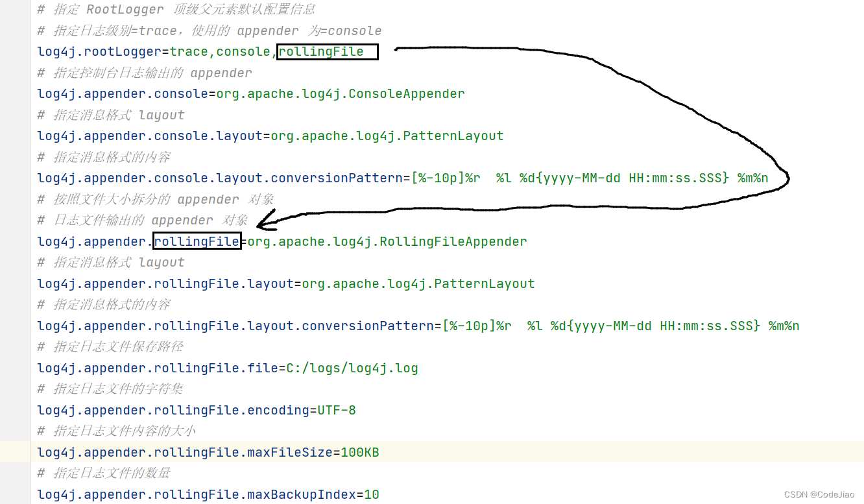Click the 'UTF-8' encoding value
864x504 pixels.
coord(337,411)
